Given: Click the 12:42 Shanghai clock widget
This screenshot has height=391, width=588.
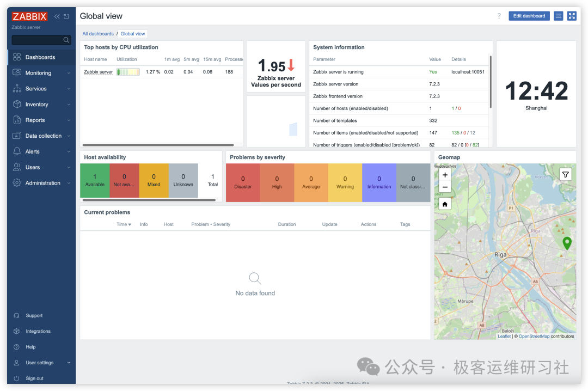Looking at the screenshot, I should tap(536, 94).
